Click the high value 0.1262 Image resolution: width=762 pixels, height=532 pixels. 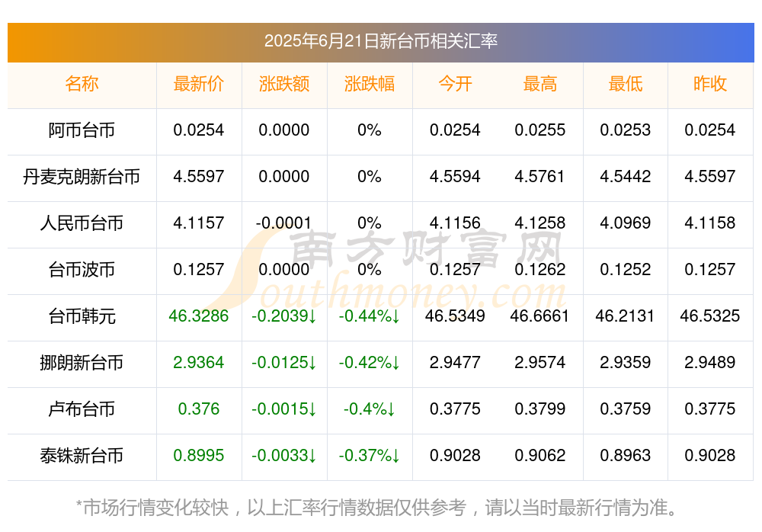pos(540,269)
